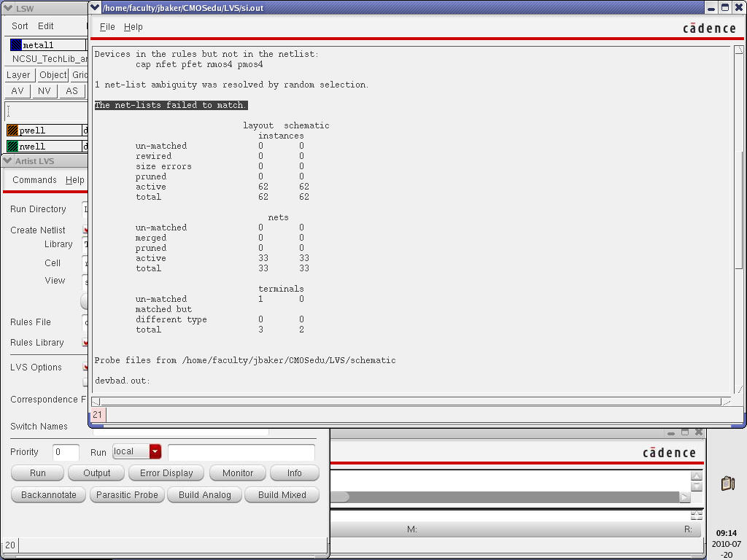The width and height of the screenshot is (747, 560).
Task: Close the si.out window
Action: coord(738,7)
